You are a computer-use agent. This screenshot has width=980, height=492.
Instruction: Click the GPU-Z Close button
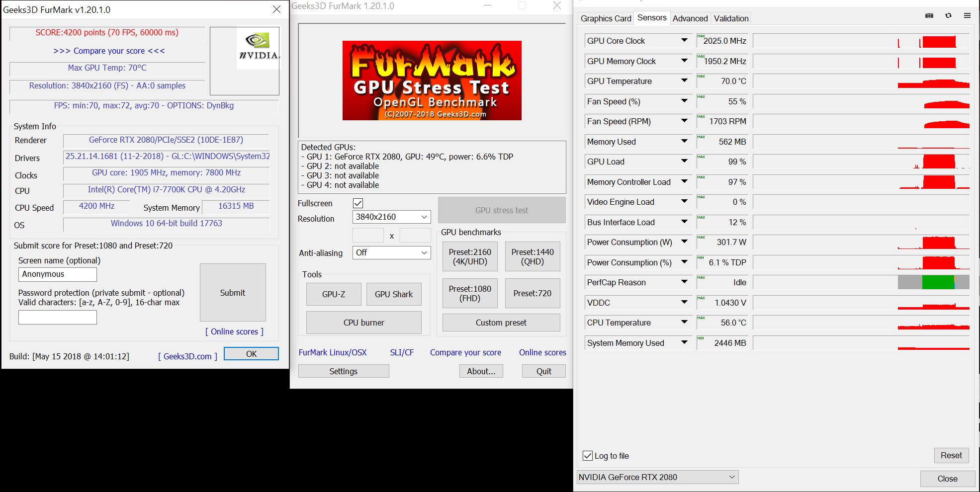pyautogui.click(x=947, y=479)
